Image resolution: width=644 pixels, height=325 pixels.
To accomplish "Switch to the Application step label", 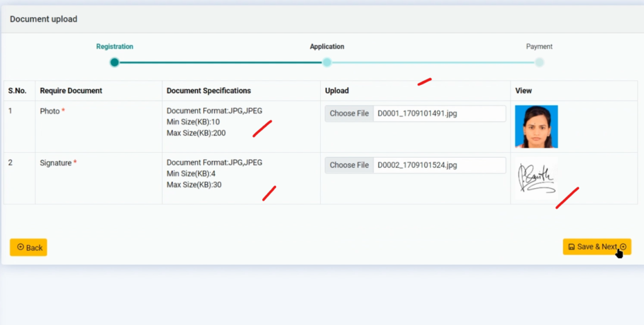I will pyautogui.click(x=327, y=47).
